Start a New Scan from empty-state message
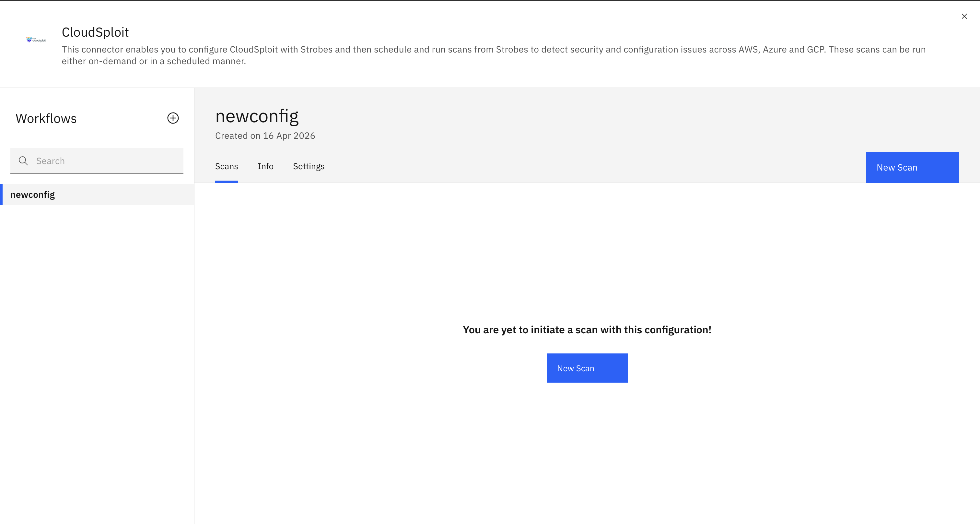980x524 pixels. 587,368
